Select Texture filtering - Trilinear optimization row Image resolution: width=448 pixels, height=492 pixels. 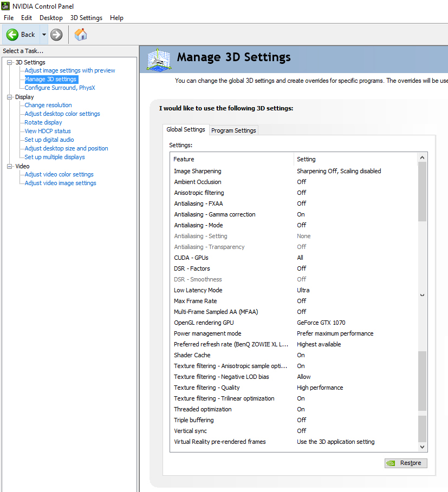tap(294, 398)
